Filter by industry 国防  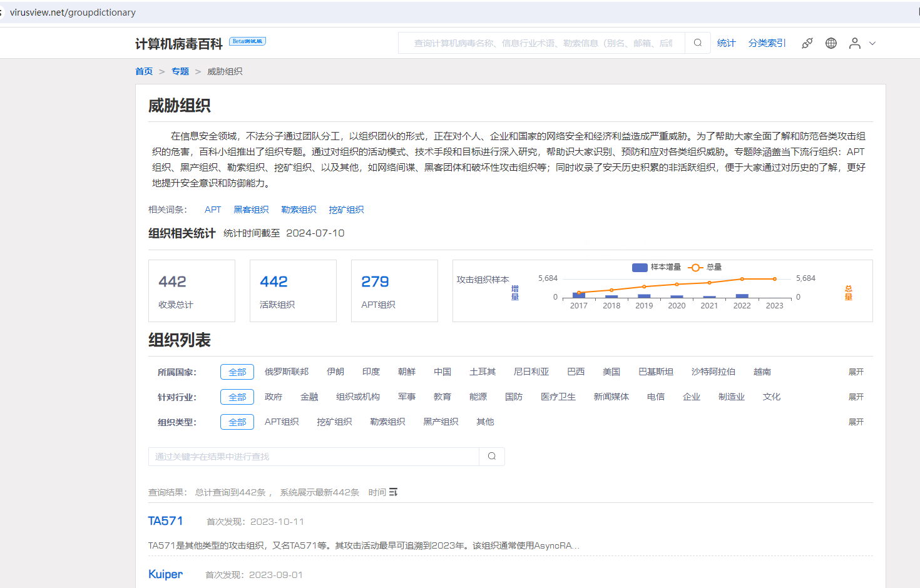[514, 397]
